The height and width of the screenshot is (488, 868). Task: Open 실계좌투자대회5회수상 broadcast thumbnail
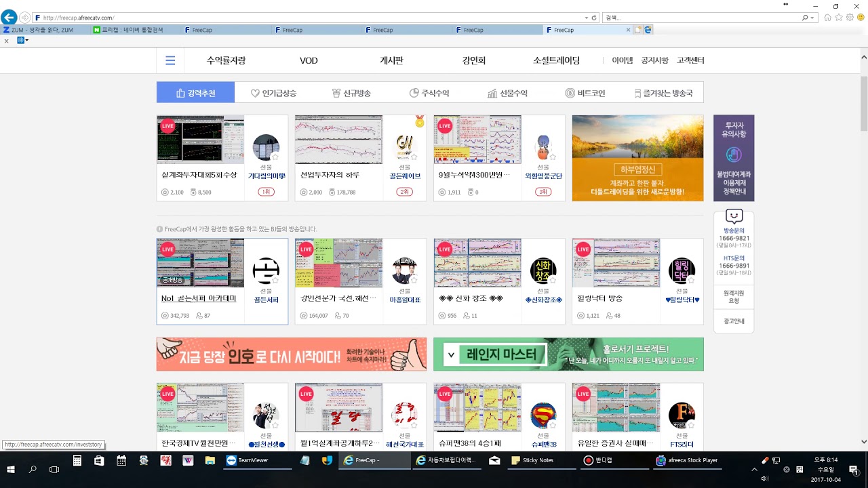200,140
